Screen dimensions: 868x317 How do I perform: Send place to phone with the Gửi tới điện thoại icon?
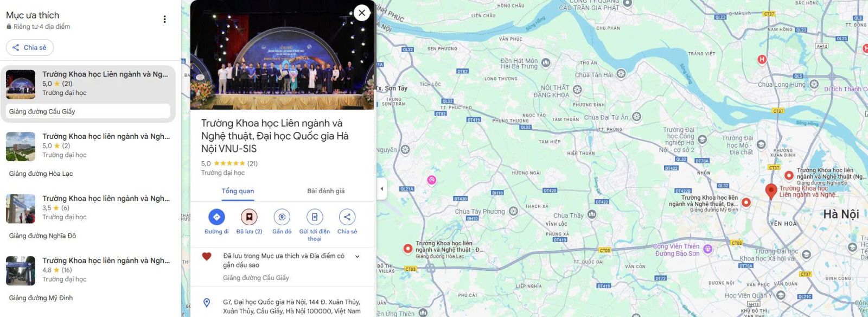point(315,217)
